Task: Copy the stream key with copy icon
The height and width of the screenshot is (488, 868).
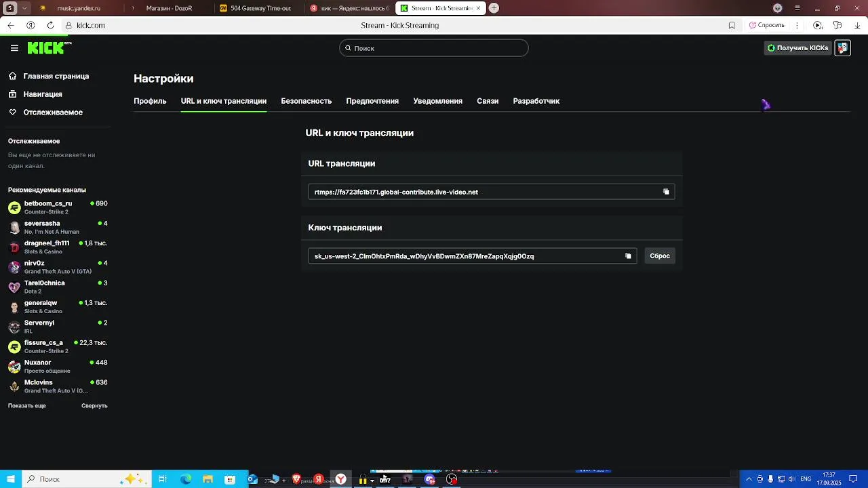Action: tap(628, 256)
